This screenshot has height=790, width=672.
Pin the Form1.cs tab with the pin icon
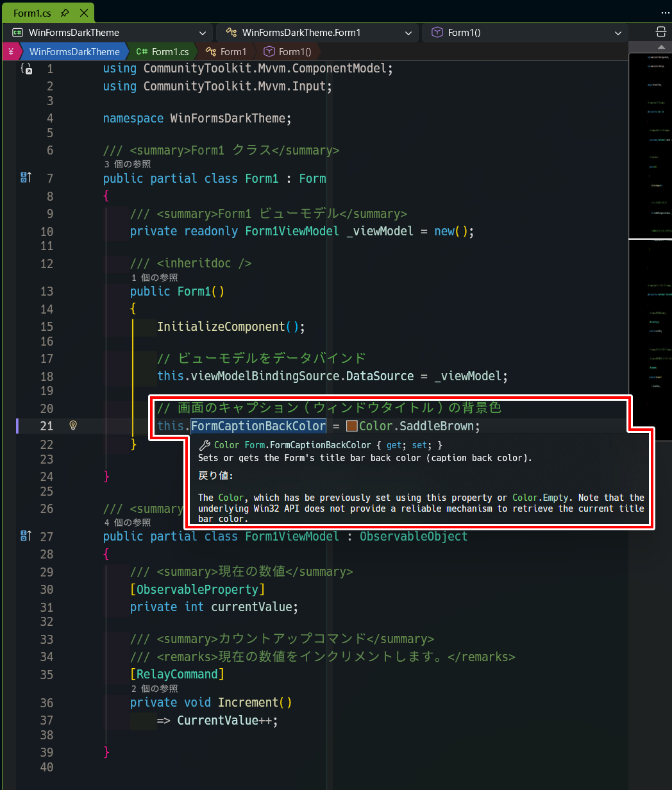65,13
